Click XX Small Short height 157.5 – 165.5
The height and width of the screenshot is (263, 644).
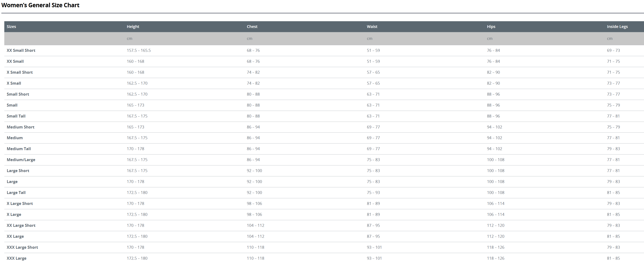138,50
